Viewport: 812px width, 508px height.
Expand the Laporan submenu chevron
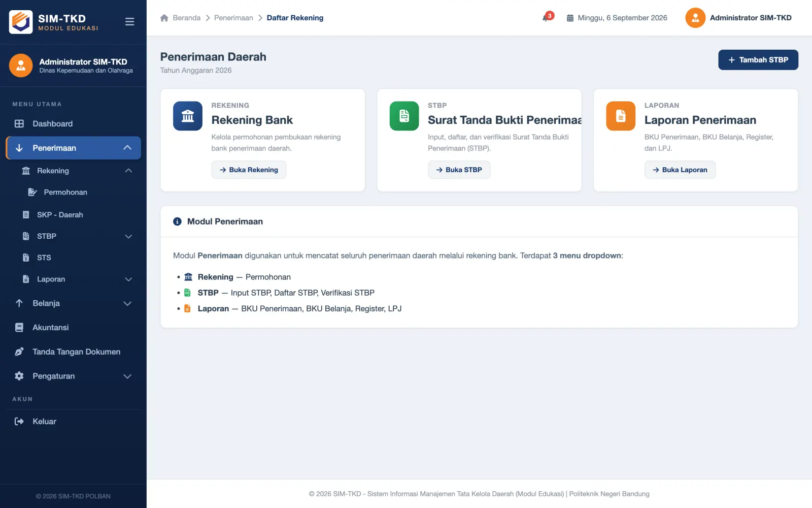pyautogui.click(x=128, y=279)
